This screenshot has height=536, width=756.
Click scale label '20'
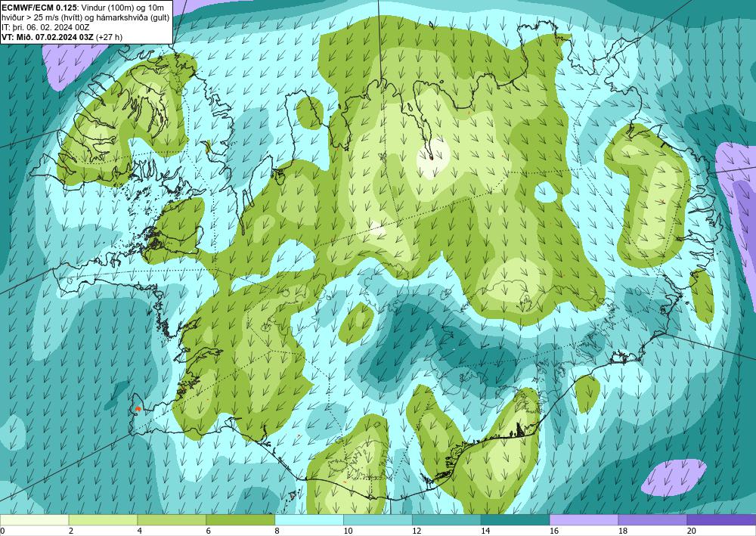click(692, 531)
